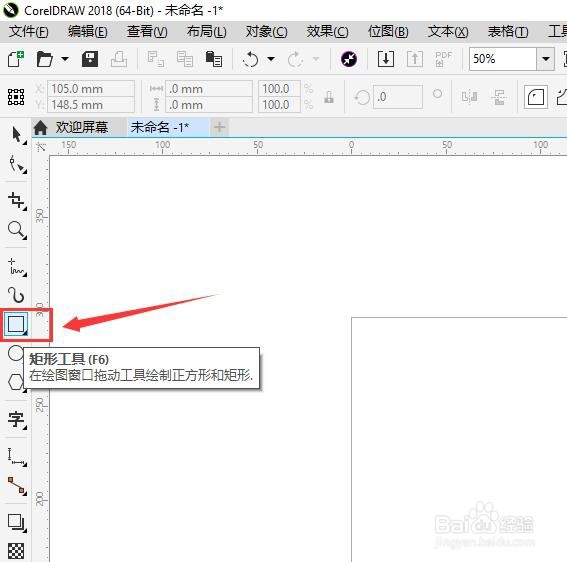Select the Drop shadow tool
The width and height of the screenshot is (567, 562).
click(x=17, y=523)
